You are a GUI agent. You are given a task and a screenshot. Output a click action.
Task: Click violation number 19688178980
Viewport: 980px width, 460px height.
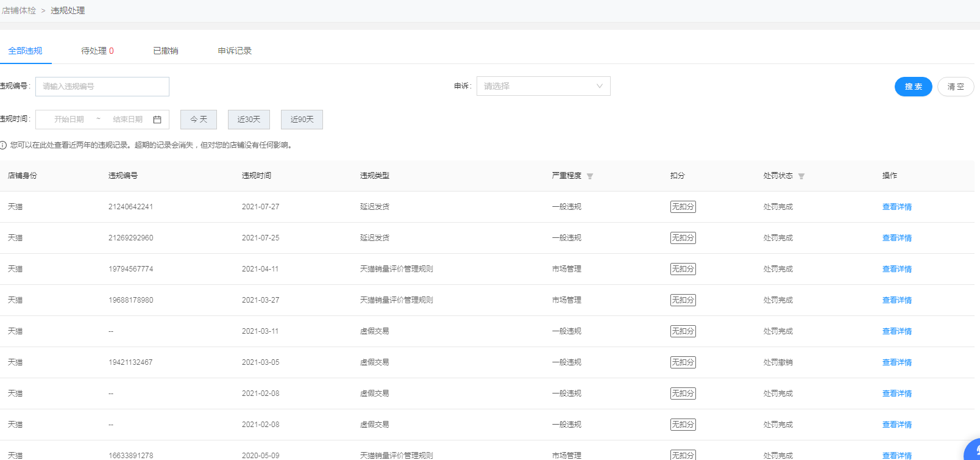point(130,300)
